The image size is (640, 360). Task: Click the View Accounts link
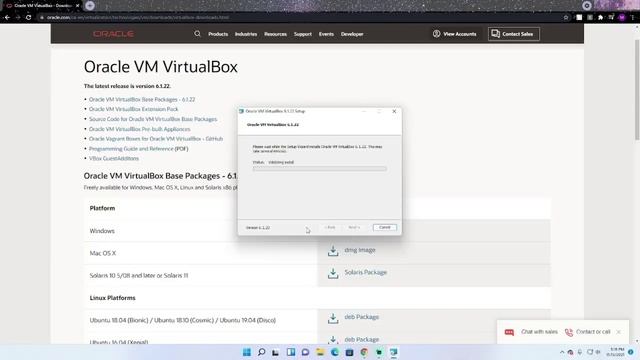tap(460, 34)
